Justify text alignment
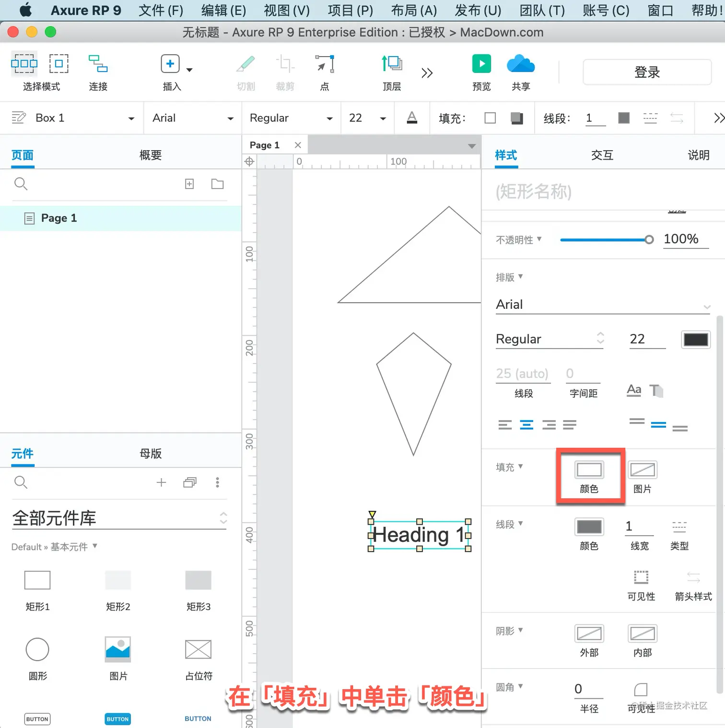 [570, 424]
